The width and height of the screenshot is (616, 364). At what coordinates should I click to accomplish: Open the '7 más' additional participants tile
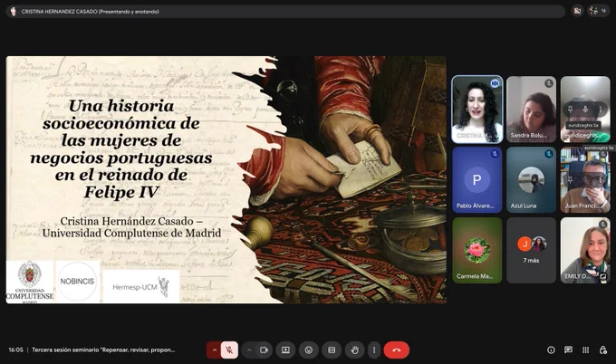(x=531, y=251)
